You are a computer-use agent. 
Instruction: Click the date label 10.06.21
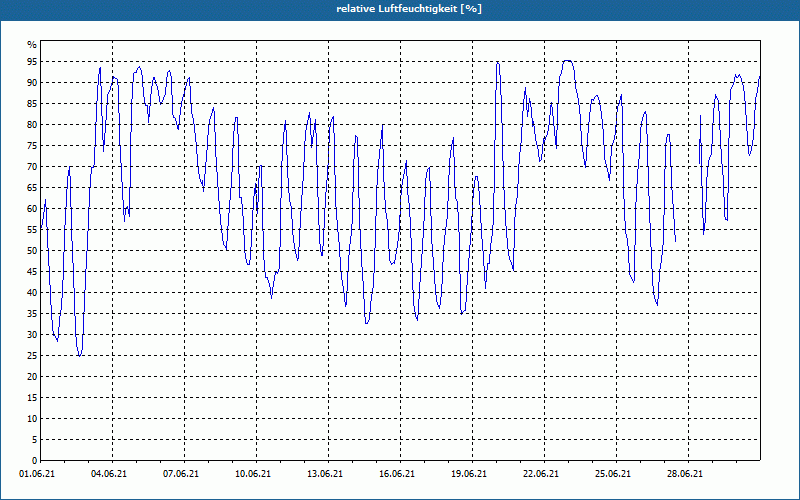click(x=253, y=474)
